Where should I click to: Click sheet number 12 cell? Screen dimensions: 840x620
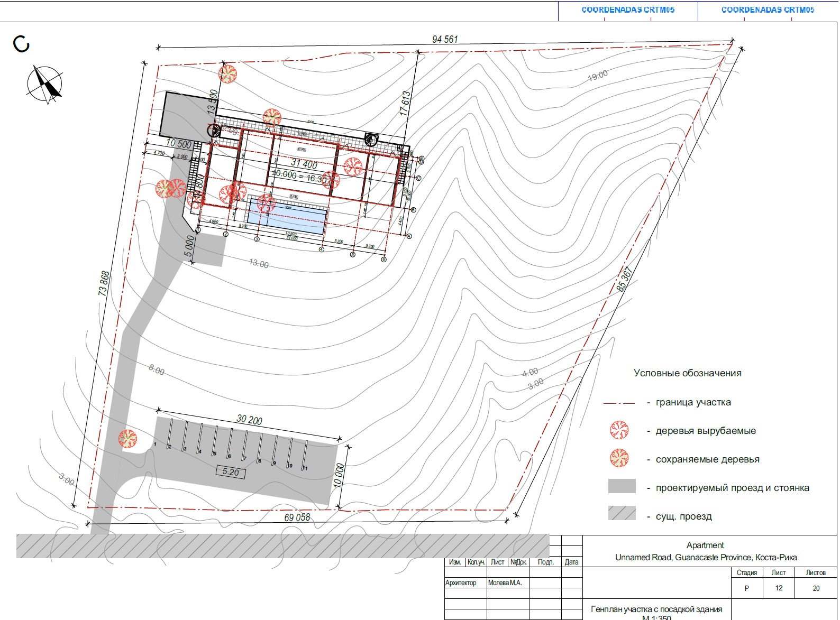click(x=779, y=588)
